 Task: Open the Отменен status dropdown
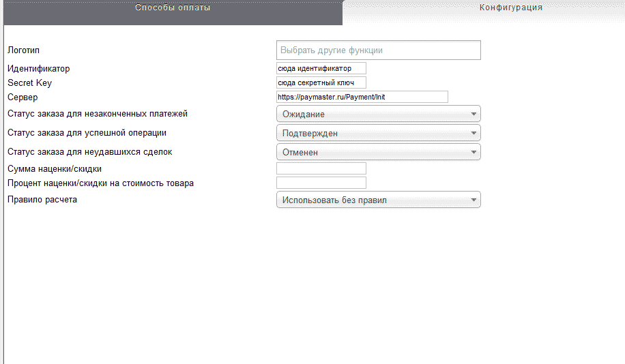click(378, 152)
